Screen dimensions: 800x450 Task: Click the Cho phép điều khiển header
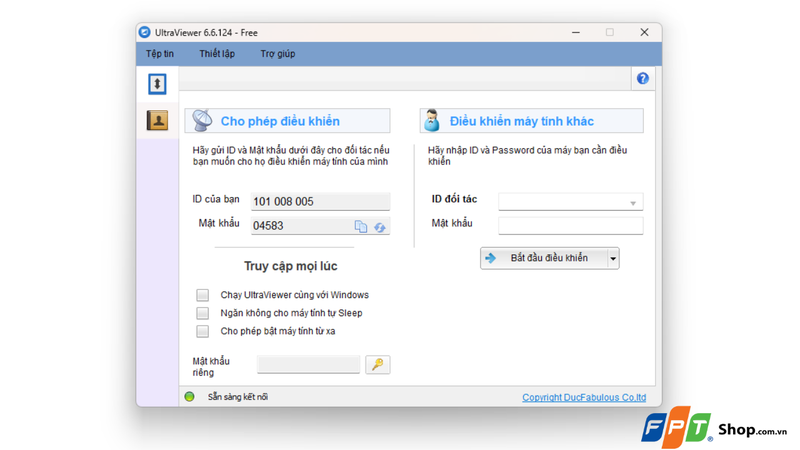287,121
